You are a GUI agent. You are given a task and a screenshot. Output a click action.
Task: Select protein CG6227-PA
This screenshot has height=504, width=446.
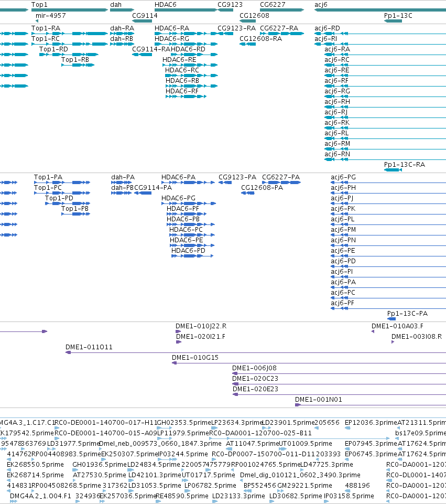281,183
